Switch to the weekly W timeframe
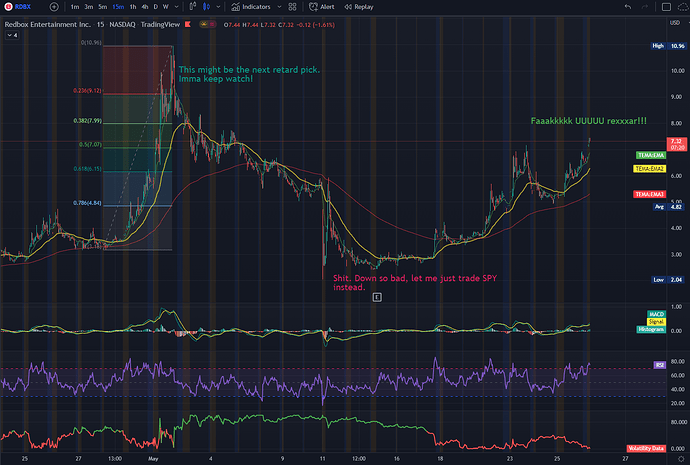 165,7
